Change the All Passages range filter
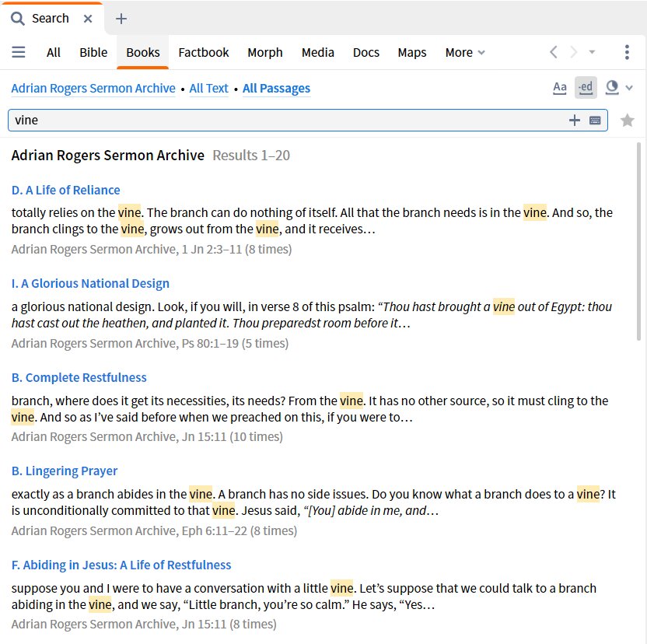 pos(277,89)
